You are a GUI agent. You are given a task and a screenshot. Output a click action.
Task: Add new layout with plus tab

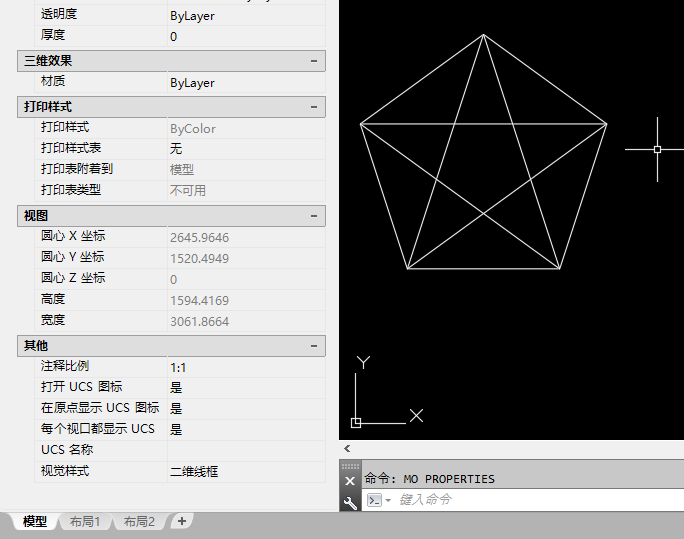coord(182,521)
